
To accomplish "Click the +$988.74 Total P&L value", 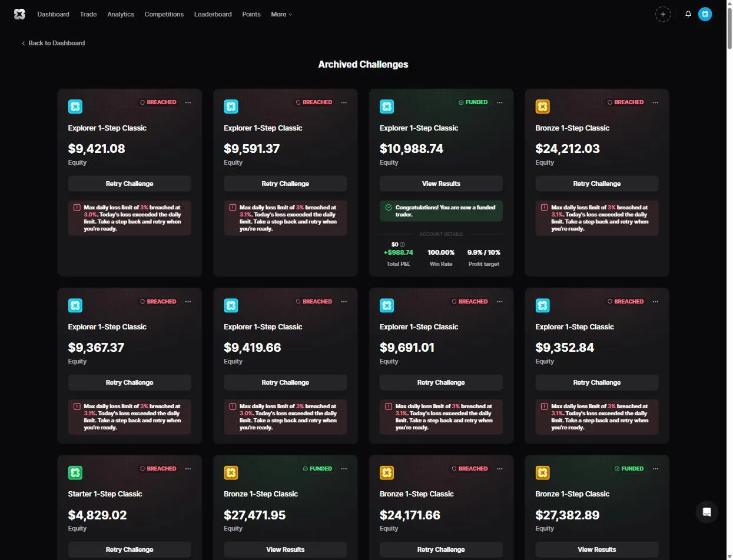I will click(x=399, y=252).
